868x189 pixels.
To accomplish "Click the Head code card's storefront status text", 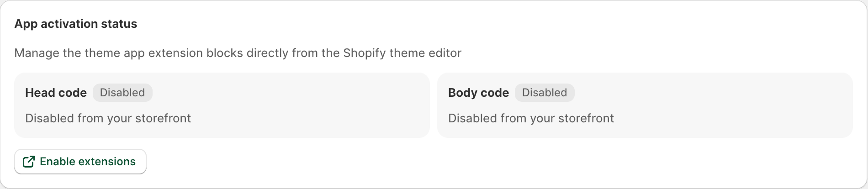I will 108,118.
